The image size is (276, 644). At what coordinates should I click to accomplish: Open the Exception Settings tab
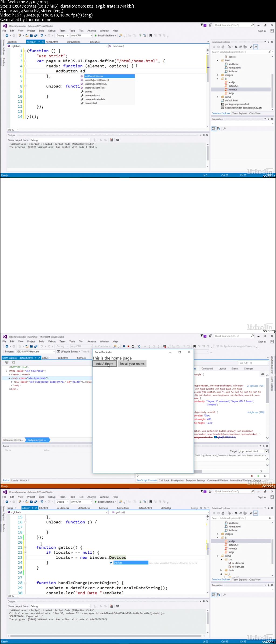tap(195, 481)
